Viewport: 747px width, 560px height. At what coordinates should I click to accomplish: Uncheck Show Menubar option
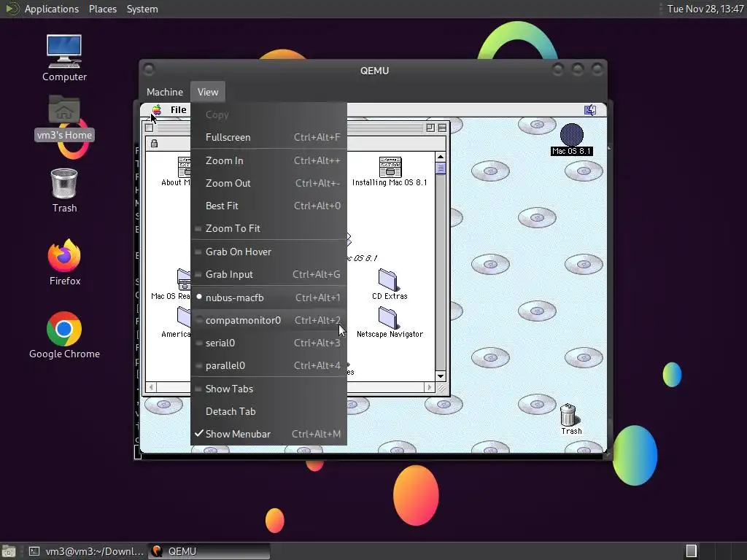coord(268,434)
